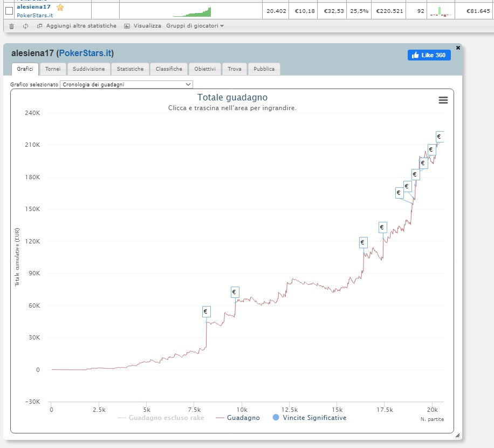The height and width of the screenshot is (448, 494).
Task: Click the trash icon to delete rows
Action: 11,26
